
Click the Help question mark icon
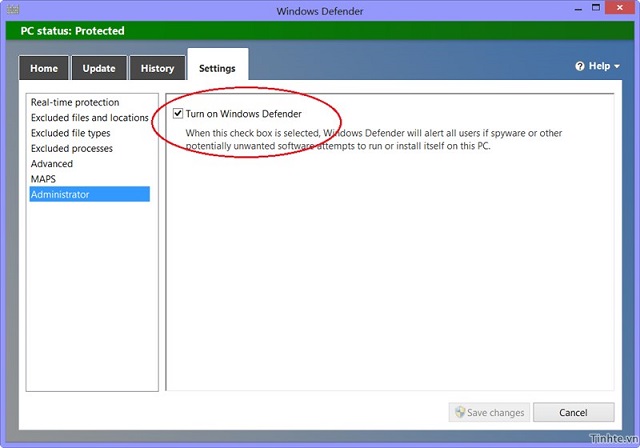pos(580,66)
